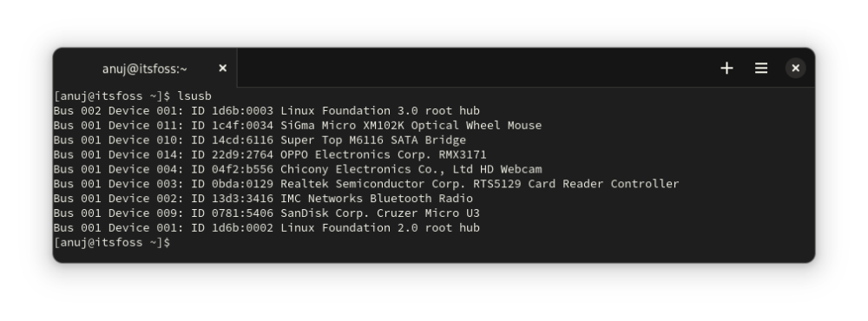
Task: Click the lsusb command text
Action: (194, 96)
